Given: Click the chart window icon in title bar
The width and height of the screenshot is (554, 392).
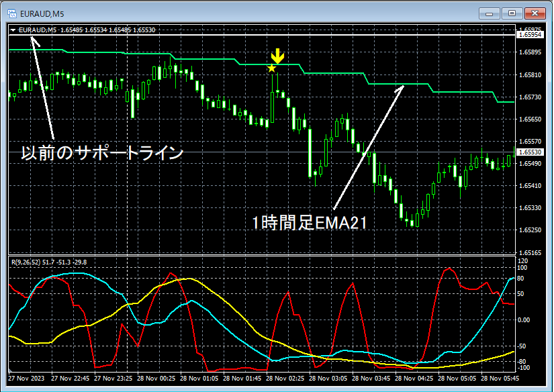Looking at the screenshot, I should point(12,14).
